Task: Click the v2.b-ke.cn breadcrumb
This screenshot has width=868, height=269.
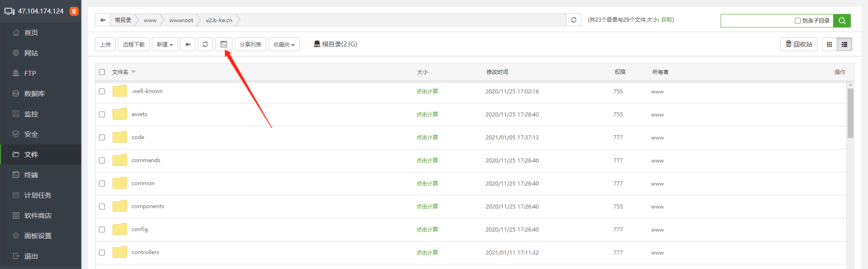Action: [219, 20]
